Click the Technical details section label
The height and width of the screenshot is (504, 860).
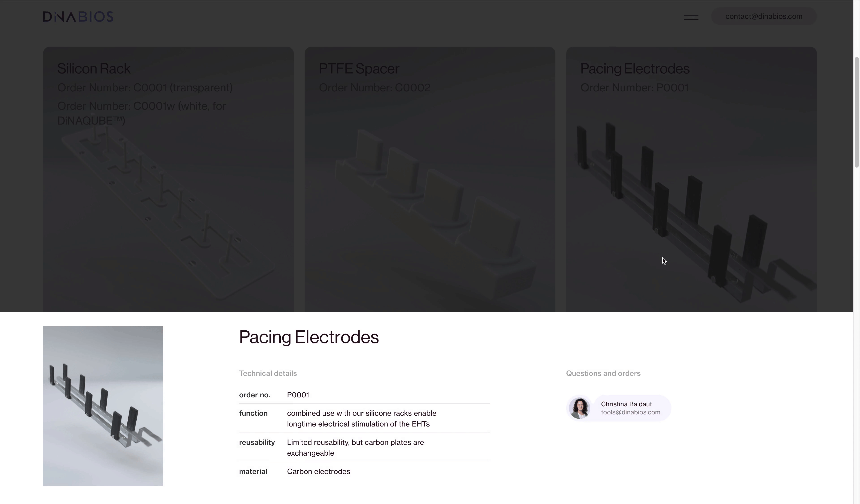click(268, 373)
